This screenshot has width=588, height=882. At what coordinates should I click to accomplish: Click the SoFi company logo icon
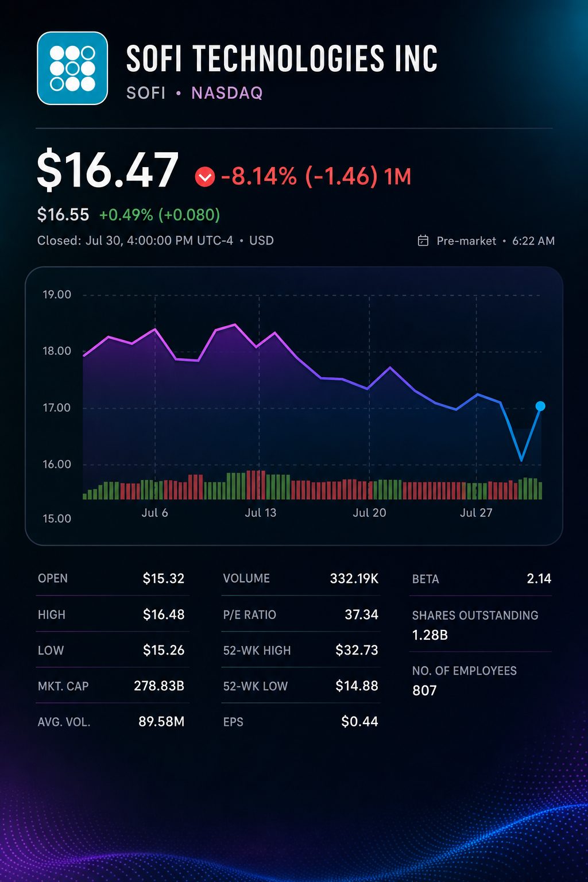(x=72, y=68)
